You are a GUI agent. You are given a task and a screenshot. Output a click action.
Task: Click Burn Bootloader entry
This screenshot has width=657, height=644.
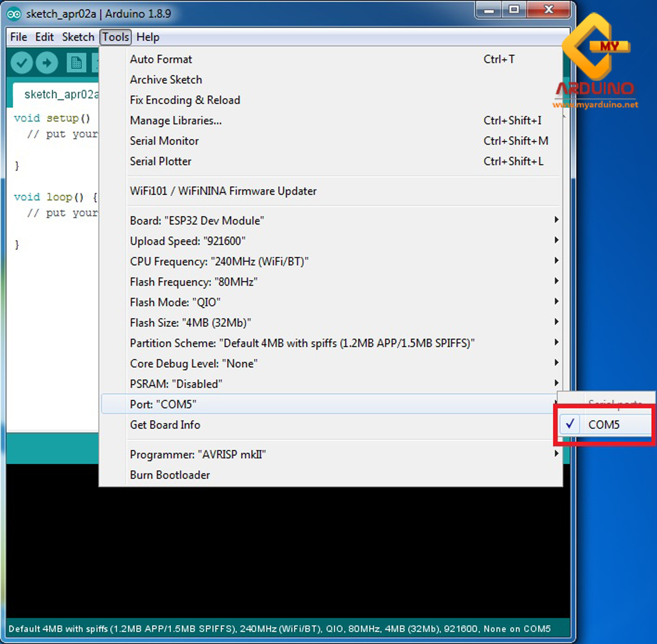[170, 475]
